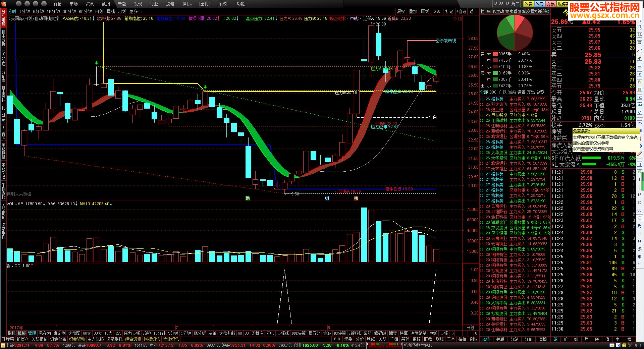Open the 设置 option in monitor panel
The height and width of the screenshot is (349, 644).
521,92
